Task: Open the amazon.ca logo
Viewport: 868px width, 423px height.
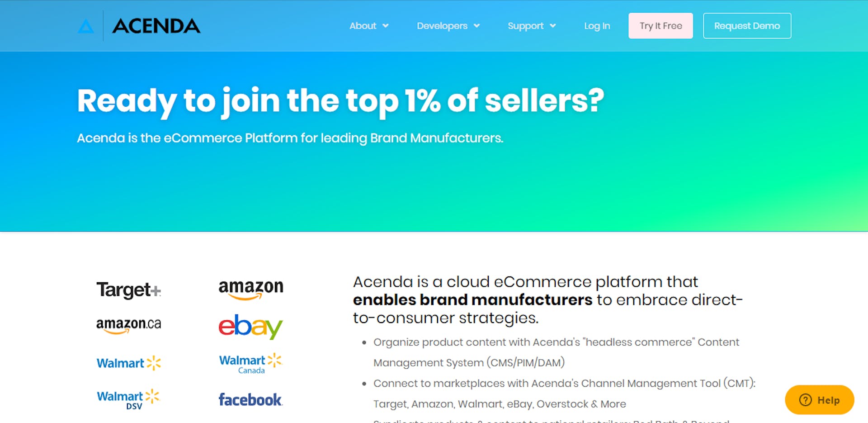Action: 128,324
